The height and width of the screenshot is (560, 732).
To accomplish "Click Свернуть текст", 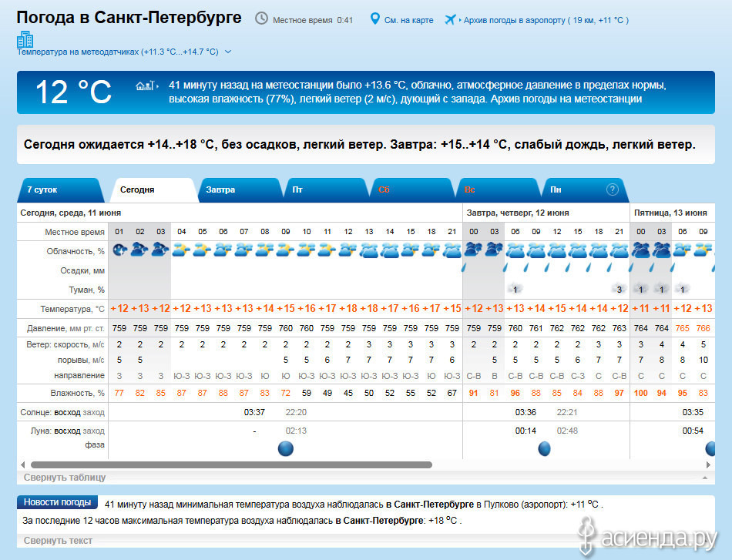I will coord(58,541).
